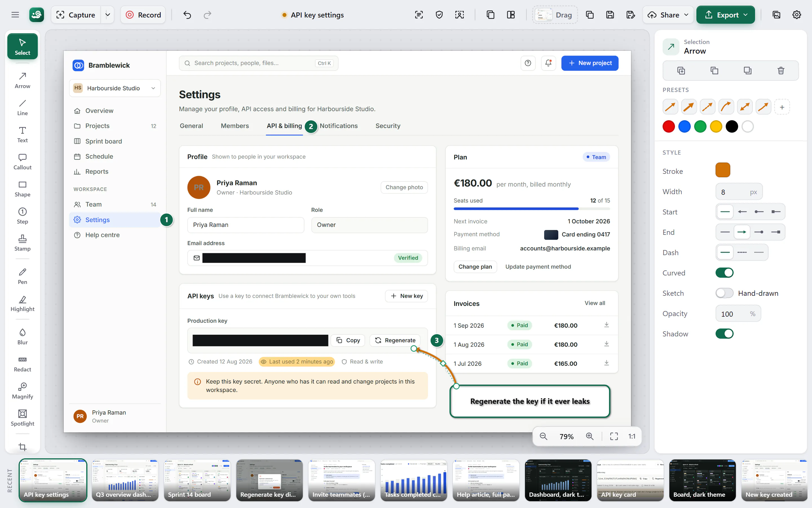Select the Spotlight tool
The image size is (812, 508).
(23, 418)
